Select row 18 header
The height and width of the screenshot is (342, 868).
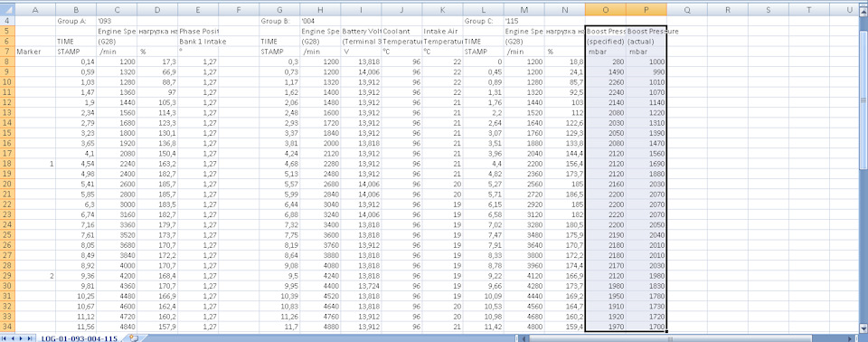[x=8, y=164]
